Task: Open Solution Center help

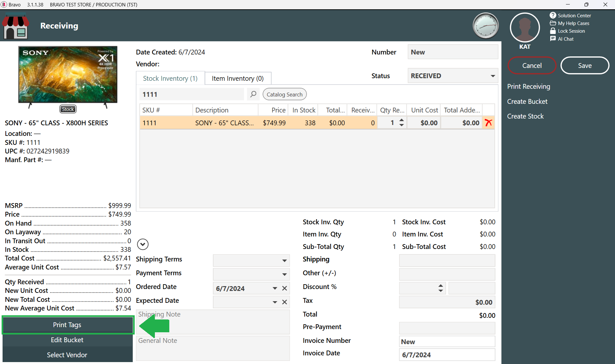Action: 570,15
